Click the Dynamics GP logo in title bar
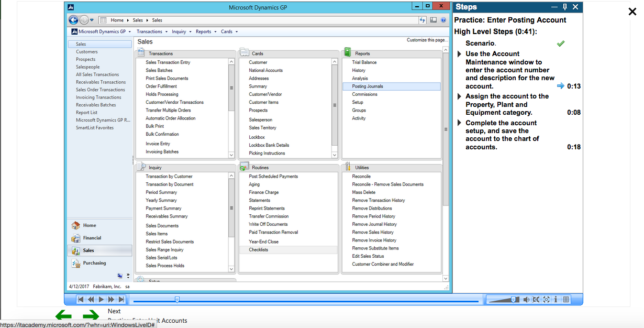Screen dimensions: 644x328 (x=71, y=6)
